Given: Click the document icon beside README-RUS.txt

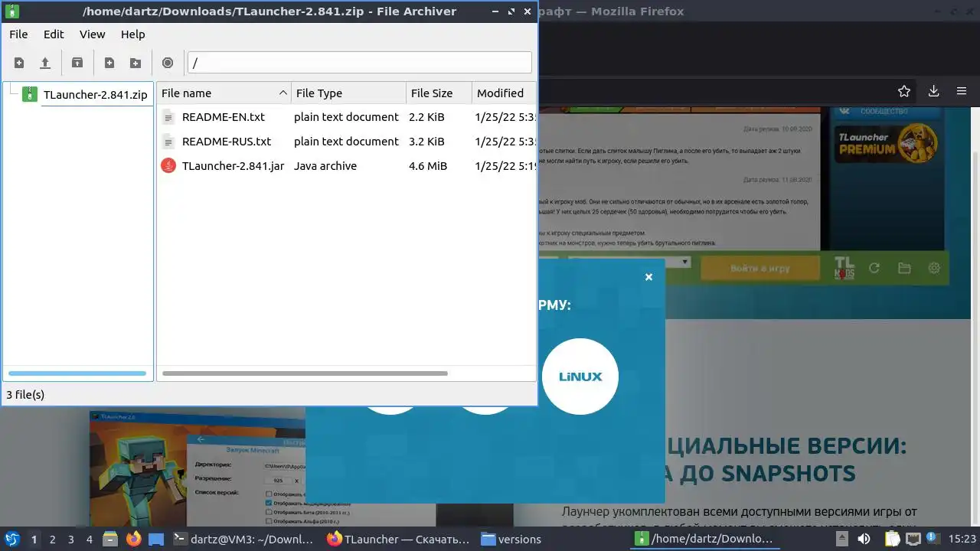Looking at the screenshot, I should pos(168,142).
